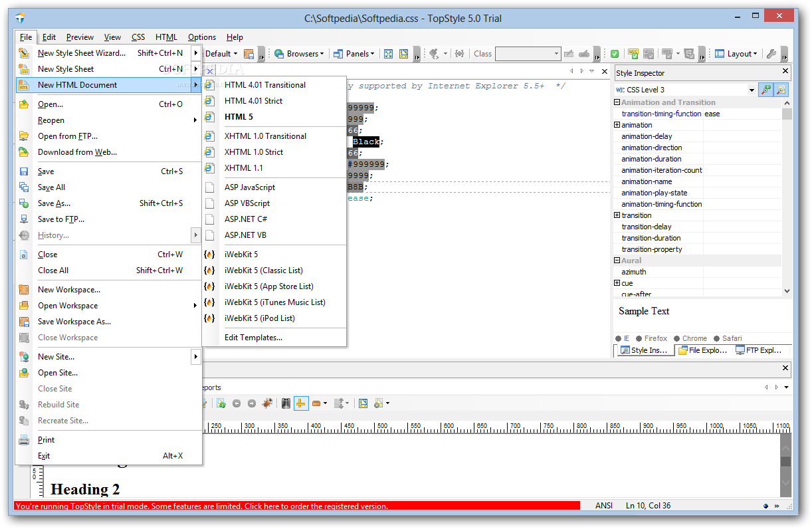Close the Style Inspector panel
The width and height of the screenshot is (812, 529).
click(x=785, y=71)
